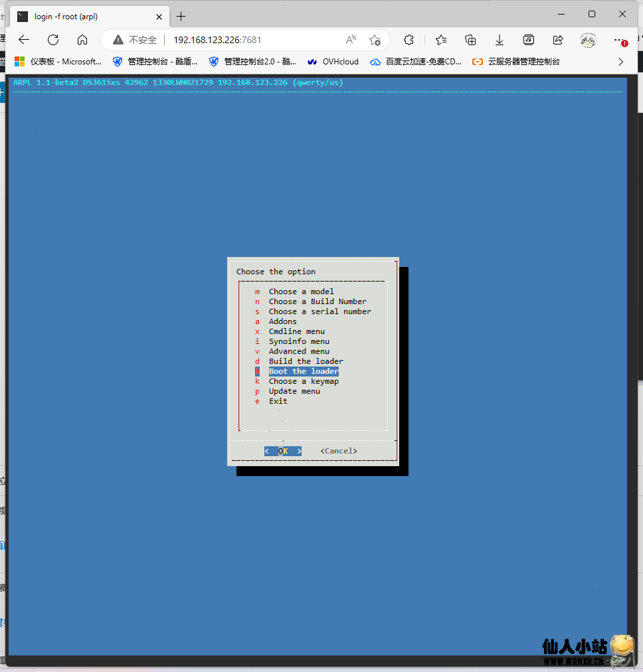Image resolution: width=643 pixels, height=672 pixels.
Task: Select the 'Build the loader' menu option
Action: tap(306, 361)
